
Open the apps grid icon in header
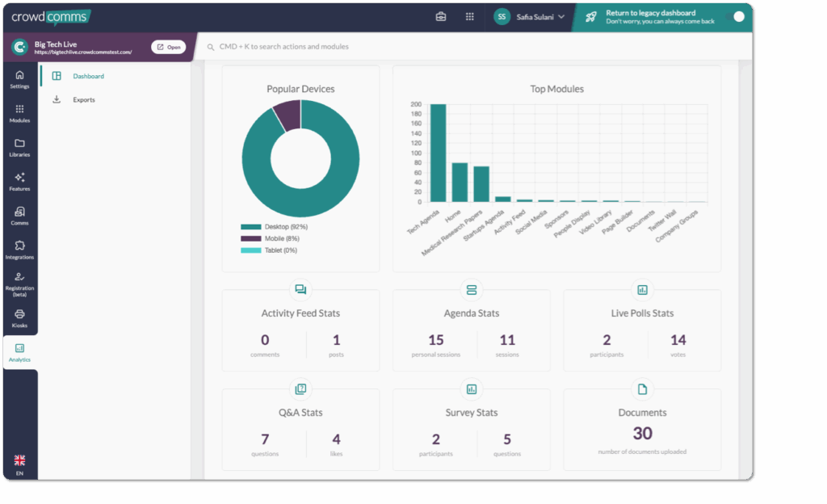[x=469, y=16]
